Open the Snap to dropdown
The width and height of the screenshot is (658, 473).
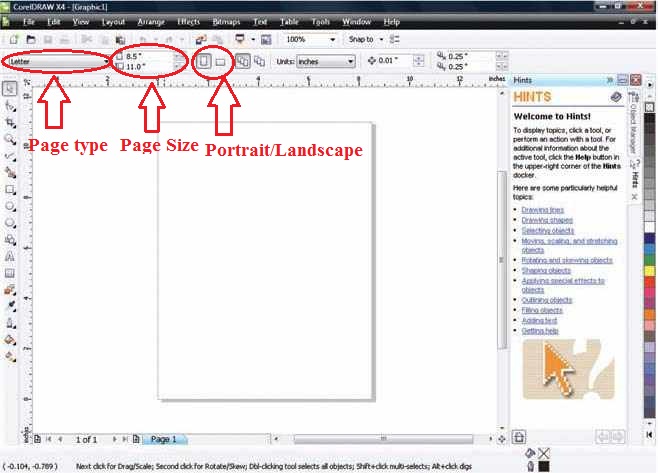381,39
